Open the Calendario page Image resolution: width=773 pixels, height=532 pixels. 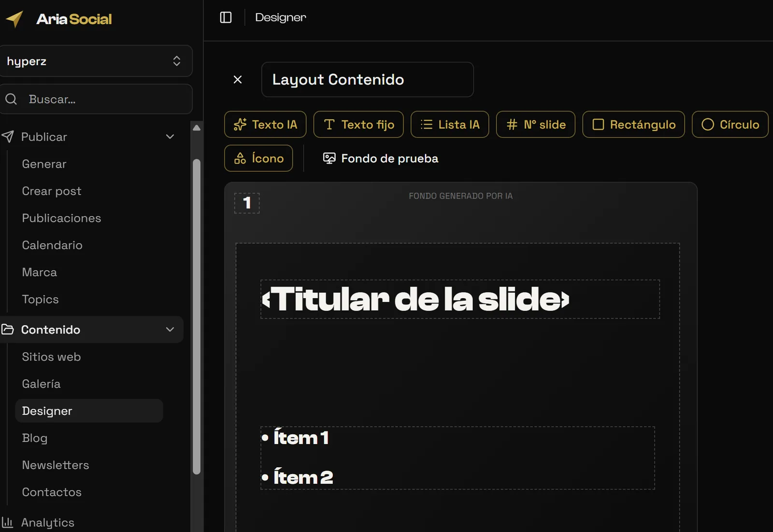point(52,245)
